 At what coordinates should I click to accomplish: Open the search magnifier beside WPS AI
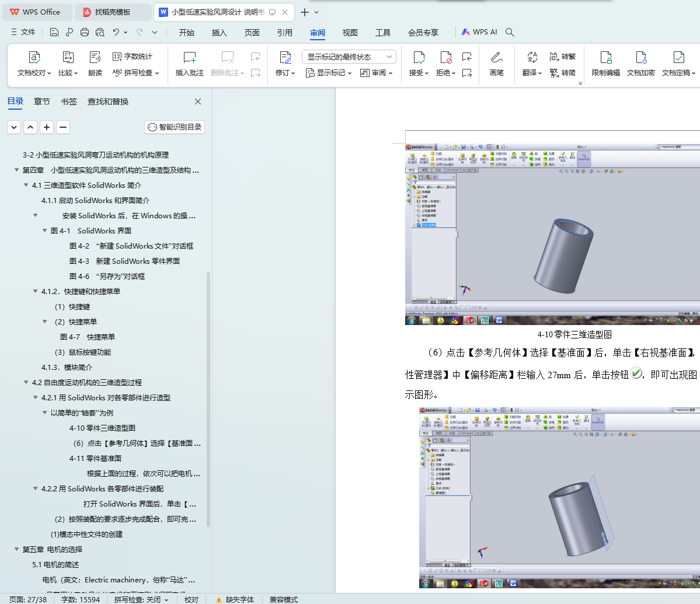point(510,32)
